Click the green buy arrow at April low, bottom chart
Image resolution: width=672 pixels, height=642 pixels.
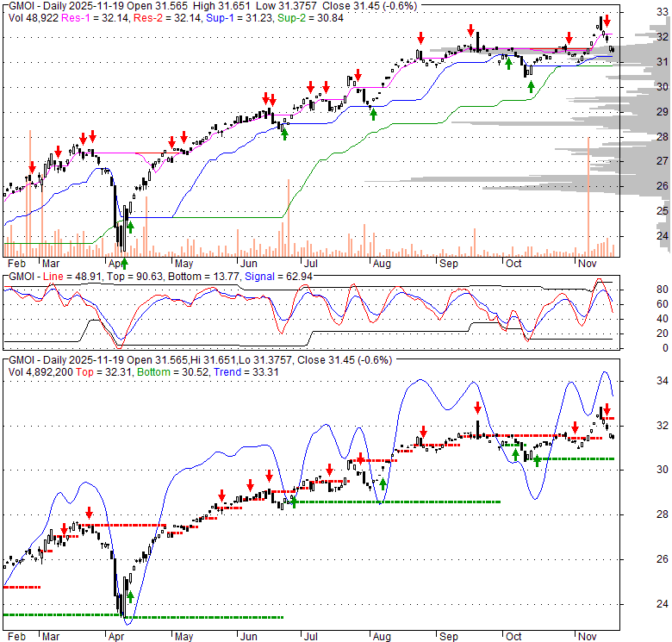[x=130, y=597]
